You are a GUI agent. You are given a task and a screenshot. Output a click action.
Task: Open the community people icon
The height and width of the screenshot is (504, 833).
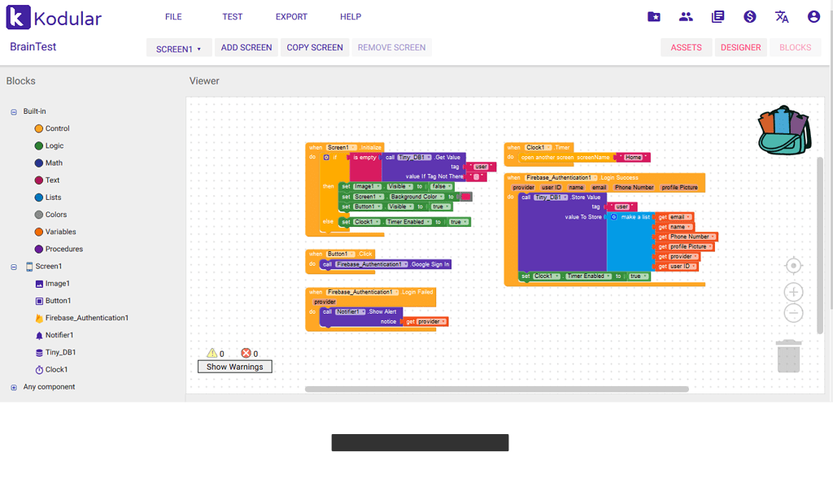click(686, 16)
